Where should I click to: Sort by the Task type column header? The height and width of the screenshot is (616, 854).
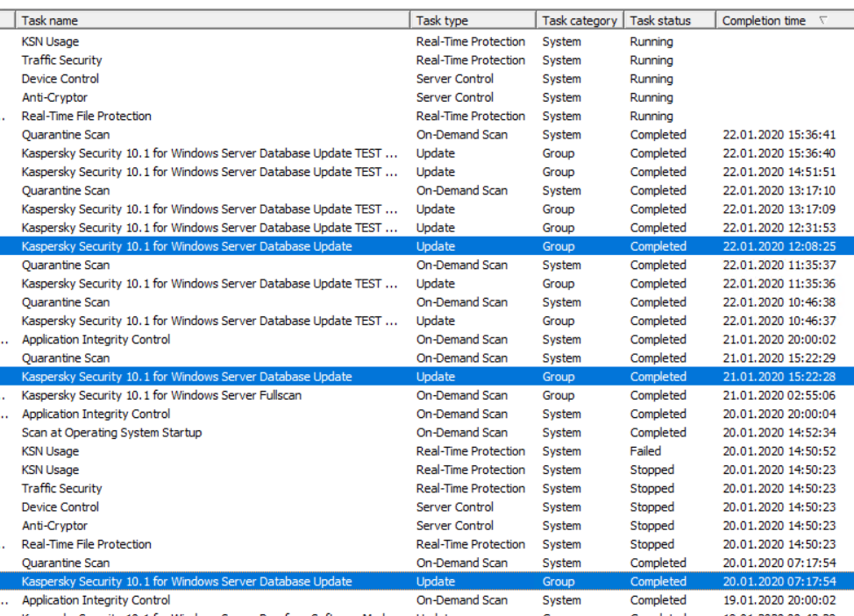(x=442, y=20)
